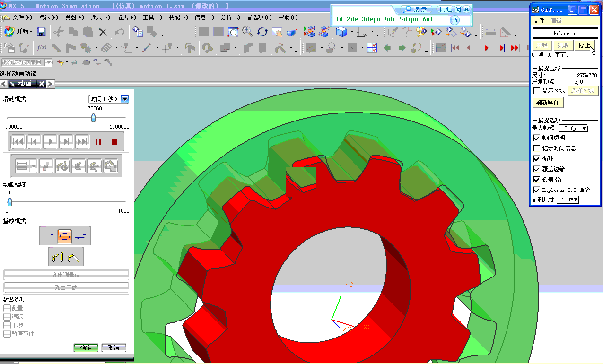Open the selection filter dropdown
Viewport: 603px width, 364px height.
(x=49, y=62)
